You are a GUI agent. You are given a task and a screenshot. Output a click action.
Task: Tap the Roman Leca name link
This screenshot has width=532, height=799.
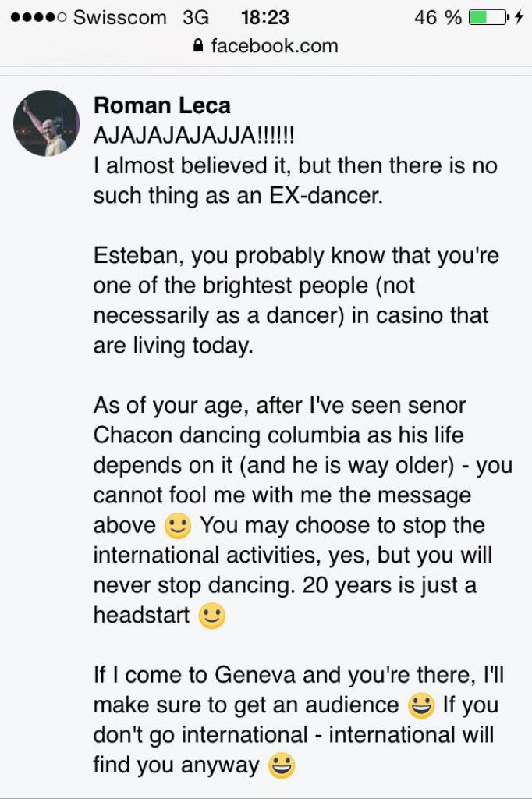[x=161, y=105]
